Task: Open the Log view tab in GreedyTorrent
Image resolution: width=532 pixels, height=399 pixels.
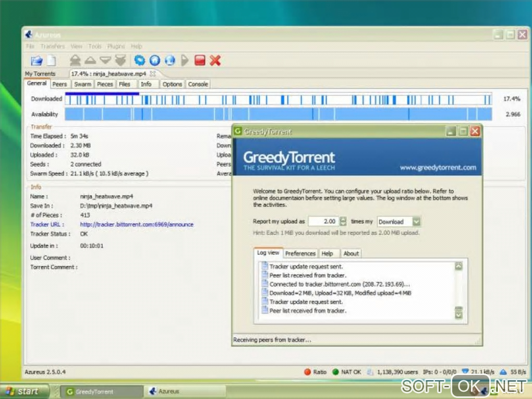Action: pos(268,253)
